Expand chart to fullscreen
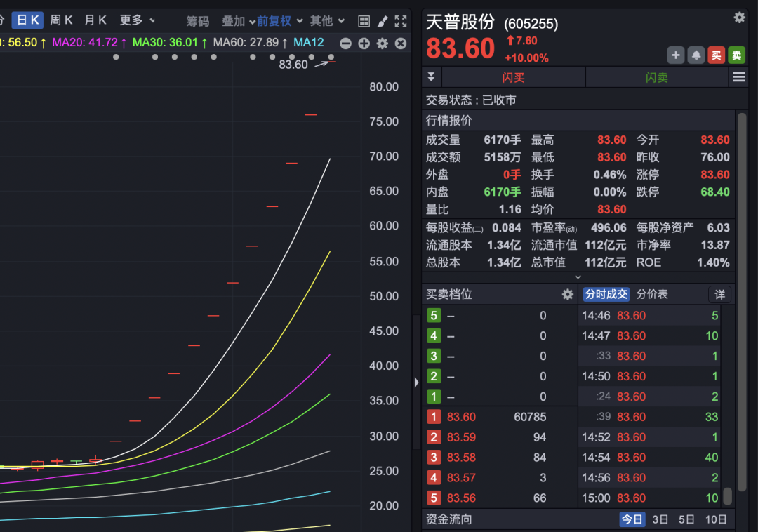Image resolution: width=758 pixels, height=532 pixels. click(401, 21)
